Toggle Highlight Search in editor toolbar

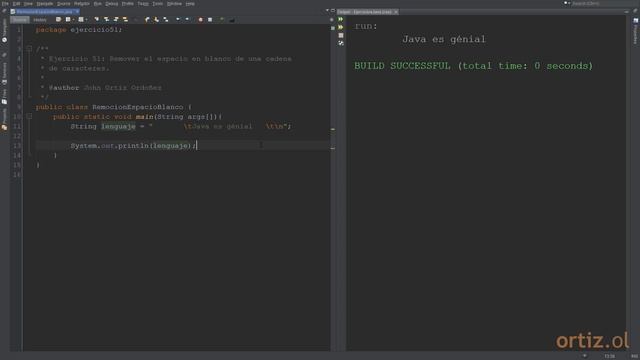point(125,19)
